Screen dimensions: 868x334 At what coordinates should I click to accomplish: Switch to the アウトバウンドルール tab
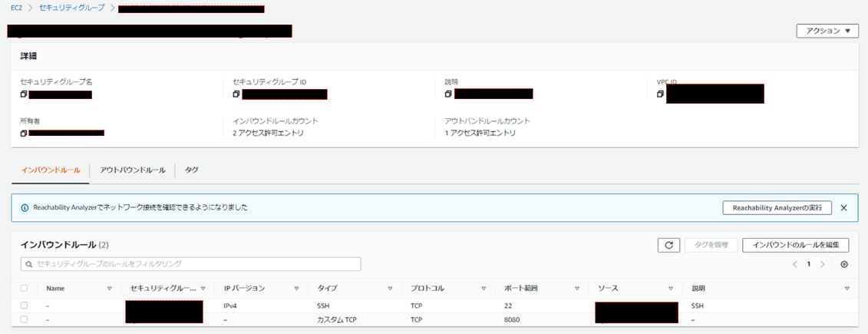point(132,170)
